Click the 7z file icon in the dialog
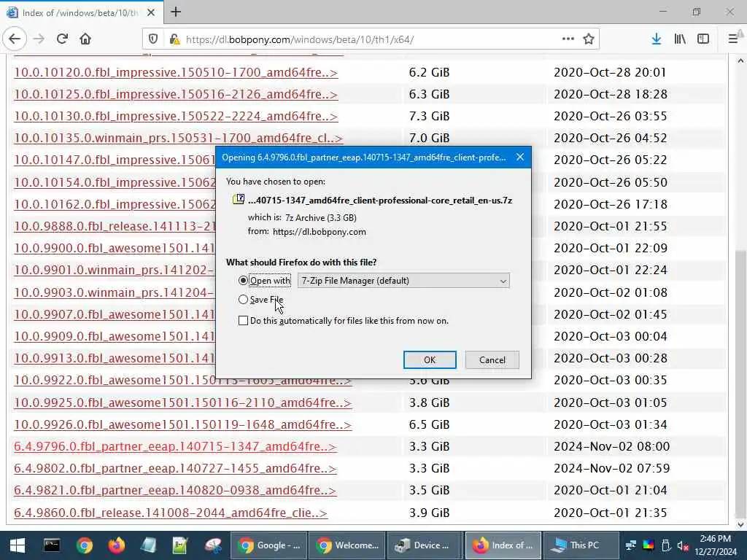The image size is (747, 560). click(239, 200)
